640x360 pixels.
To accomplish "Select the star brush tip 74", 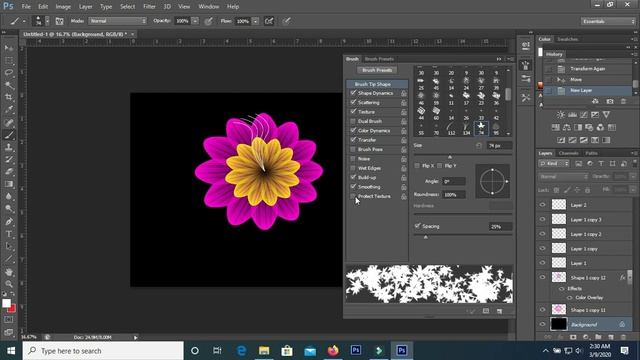I will 481,128.
